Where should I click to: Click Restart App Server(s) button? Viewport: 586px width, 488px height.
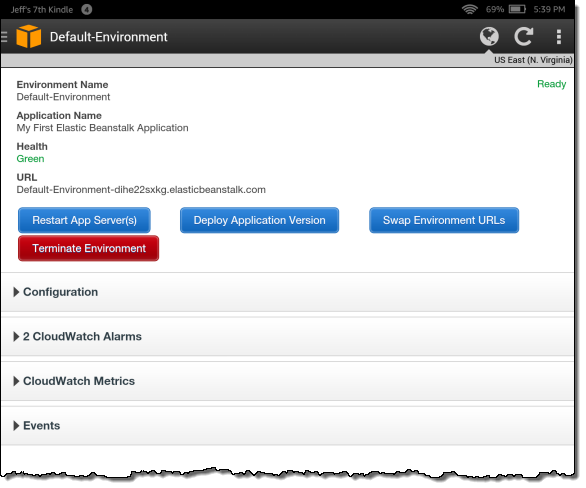click(84, 220)
